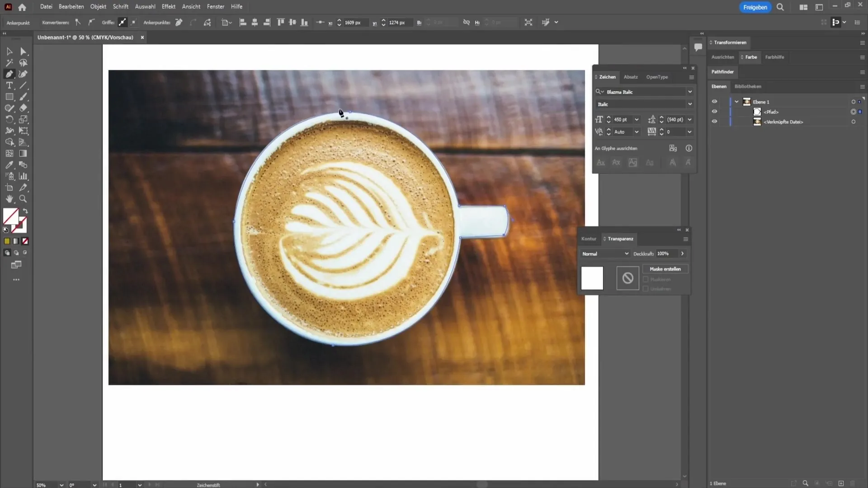
Task: Open the Transformieren panel
Action: tap(730, 42)
